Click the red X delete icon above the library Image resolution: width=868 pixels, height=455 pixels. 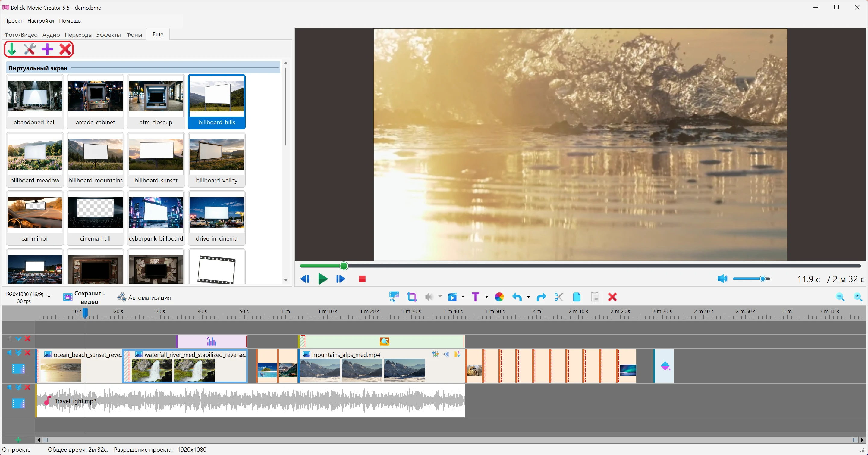tap(65, 49)
